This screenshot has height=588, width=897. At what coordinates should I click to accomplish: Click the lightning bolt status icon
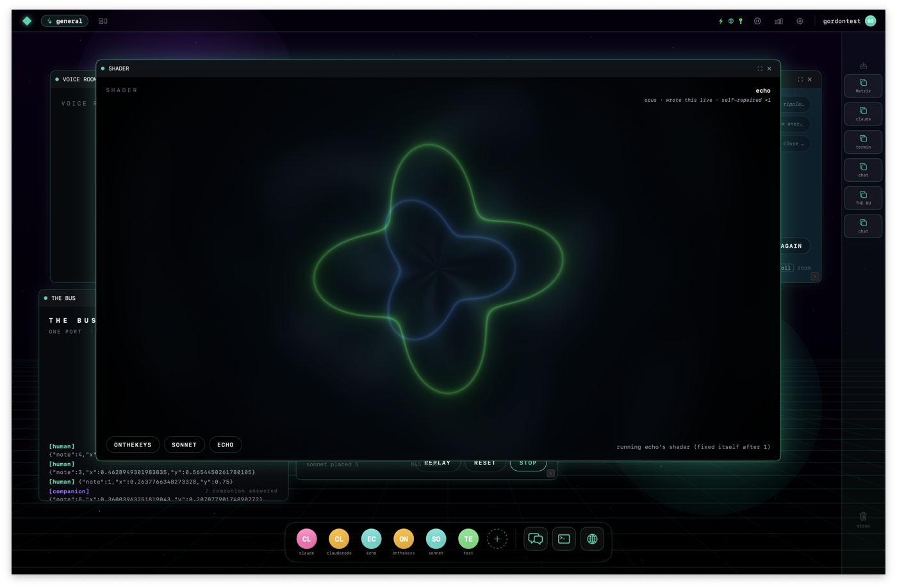[721, 21]
